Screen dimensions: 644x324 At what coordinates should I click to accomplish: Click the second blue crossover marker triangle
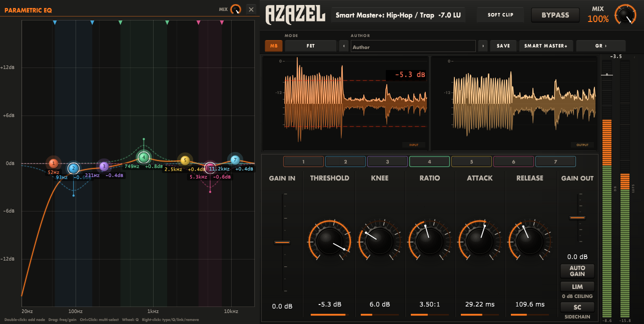pyautogui.click(x=92, y=22)
